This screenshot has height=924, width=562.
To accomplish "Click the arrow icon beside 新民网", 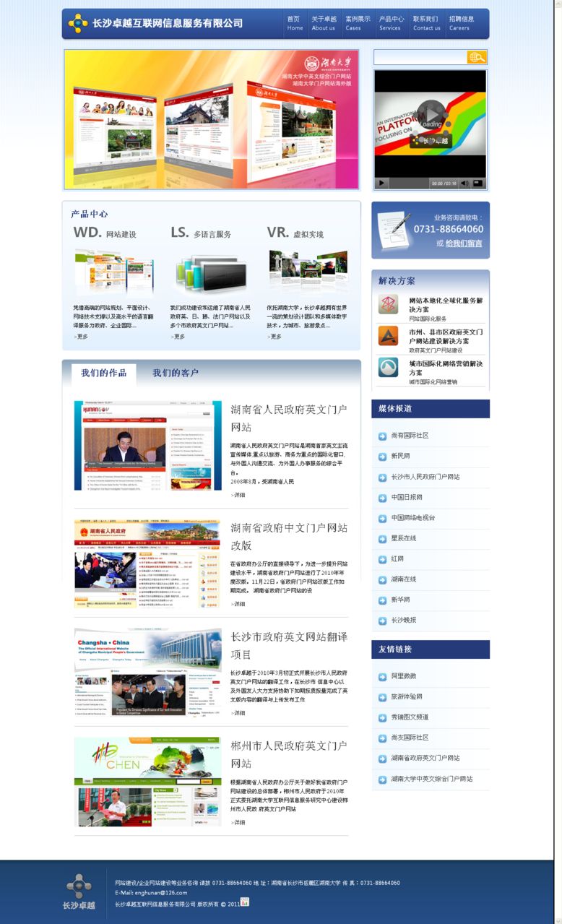I will 382,457.
